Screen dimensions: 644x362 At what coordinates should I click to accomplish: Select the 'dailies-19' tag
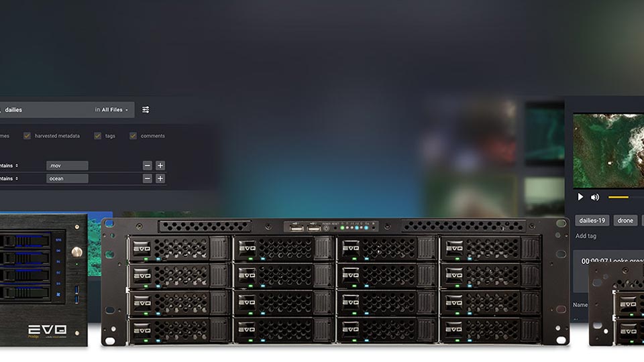(x=592, y=221)
